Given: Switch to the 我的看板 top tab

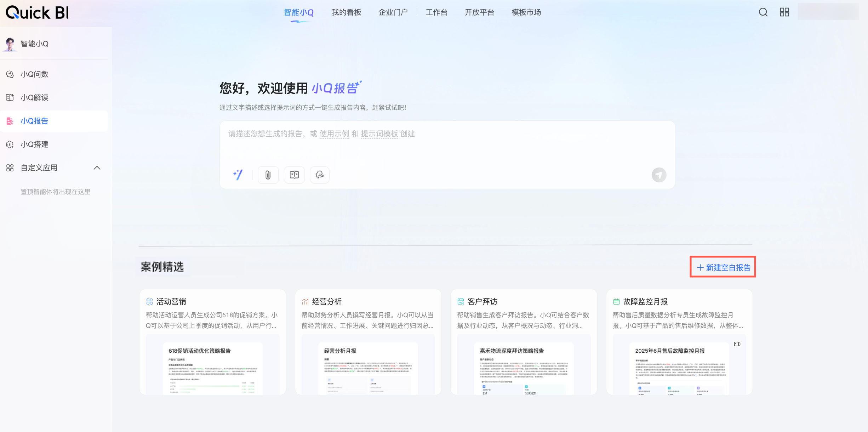Looking at the screenshot, I should (x=346, y=12).
